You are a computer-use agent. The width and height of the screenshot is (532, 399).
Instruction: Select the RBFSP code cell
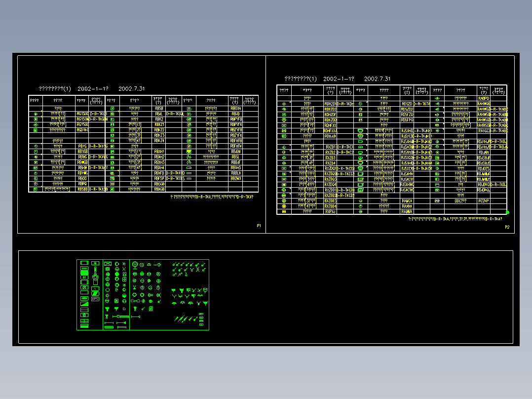point(159,179)
